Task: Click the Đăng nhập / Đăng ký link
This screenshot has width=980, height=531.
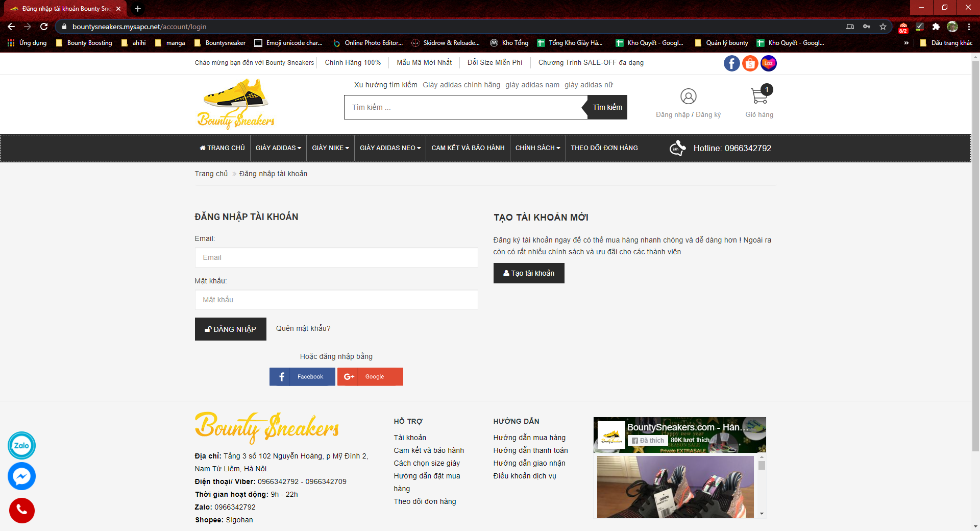Action: (688, 115)
